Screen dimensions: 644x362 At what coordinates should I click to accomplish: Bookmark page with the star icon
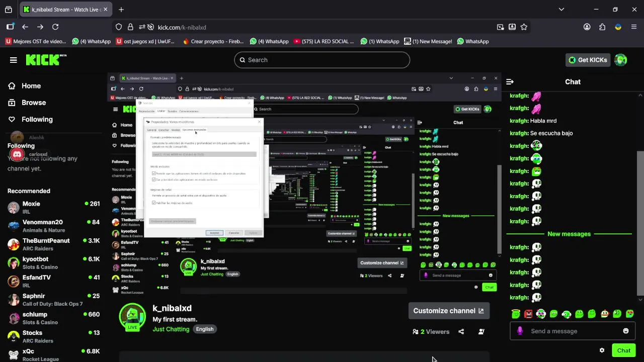pos(524,27)
